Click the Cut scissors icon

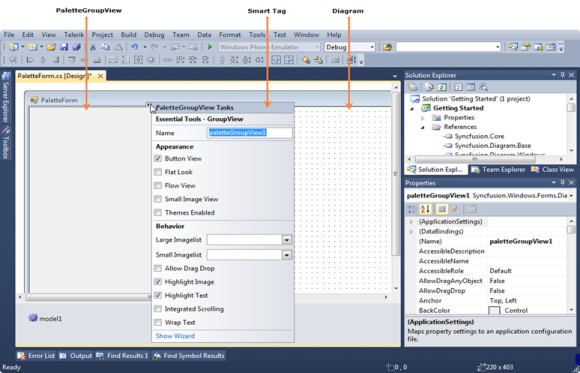pos(93,47)
